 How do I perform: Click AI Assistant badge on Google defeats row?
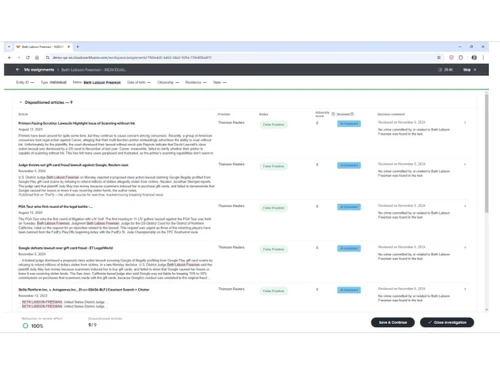coord(349,248)
